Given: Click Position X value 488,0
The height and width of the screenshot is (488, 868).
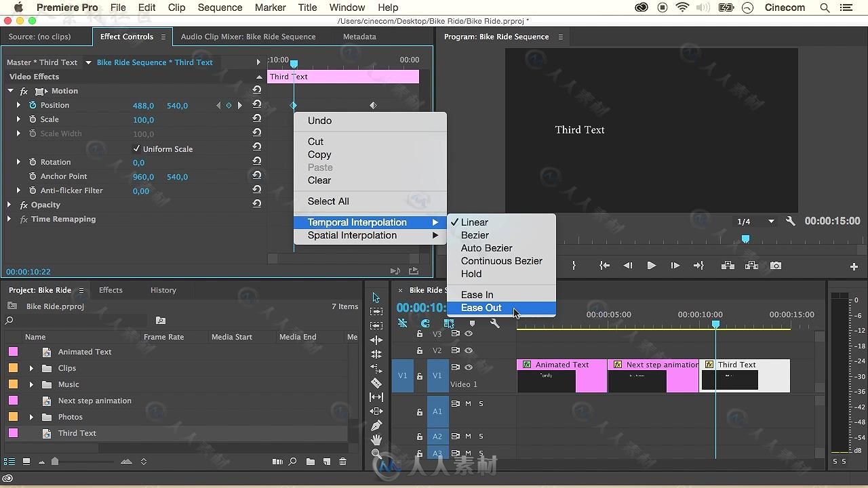Looking at the screenshot, I should tap(143, 106).
